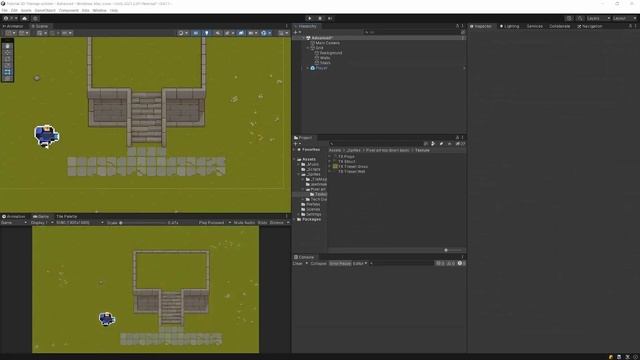Select the _Music folder in Project
The height and width of the screenshot is (360, 640).
pyautogui.click(x=313, y=164)
